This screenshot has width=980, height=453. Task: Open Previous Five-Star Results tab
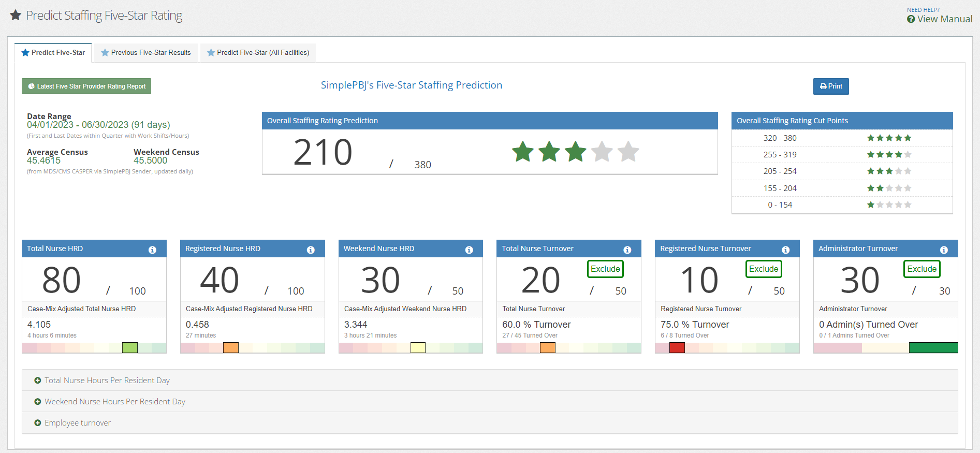[146, 52]
